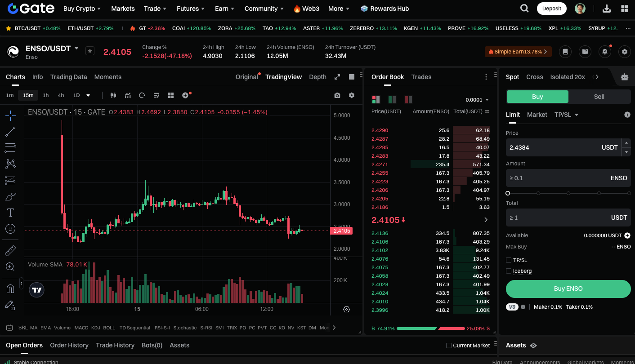
Task: Toggle assets balance visibility eye
Action: [533, 346]
